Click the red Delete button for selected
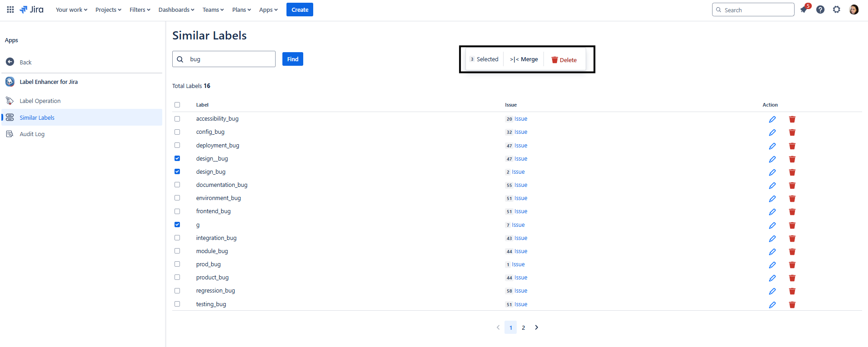This screenshot has width=868, height=347. (x=564, y=60)
